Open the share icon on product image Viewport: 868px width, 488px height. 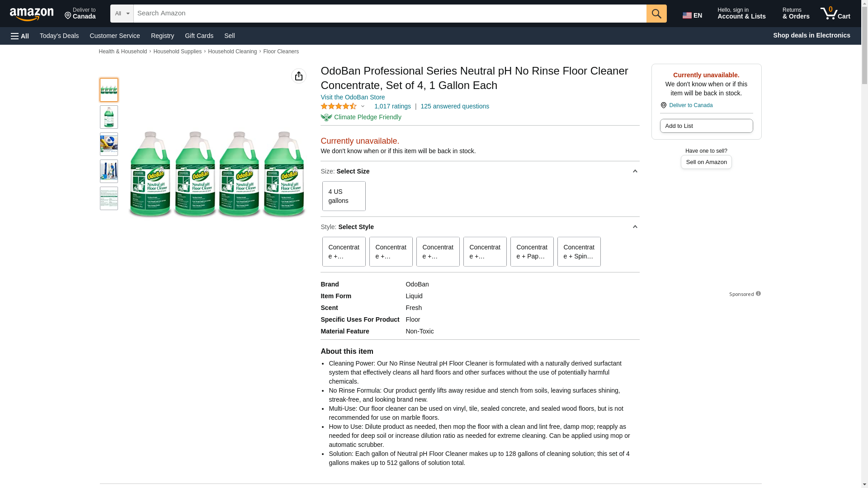coord(298,76)
